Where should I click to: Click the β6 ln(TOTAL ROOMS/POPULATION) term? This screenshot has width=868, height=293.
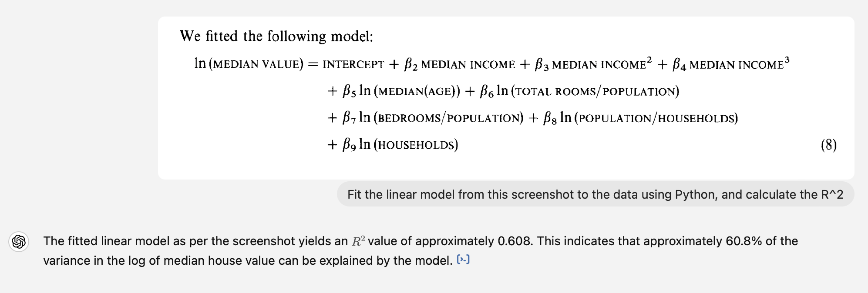point(579,91)
